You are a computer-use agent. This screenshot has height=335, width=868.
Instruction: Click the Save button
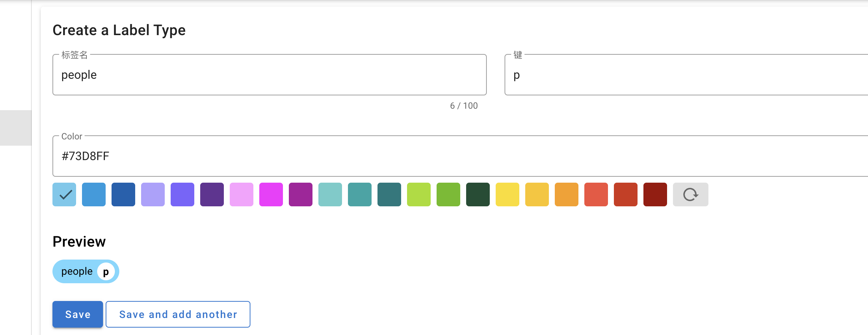pos(78,314)
